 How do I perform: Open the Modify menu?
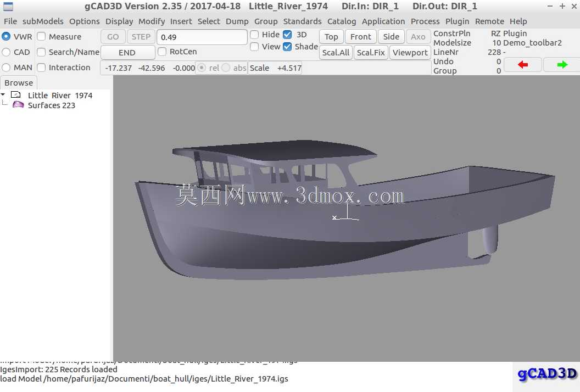(x=152, y=21)
